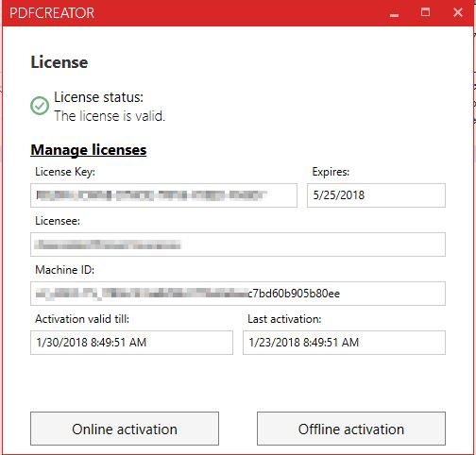Click the Manage licenses heading

point(89,150)
